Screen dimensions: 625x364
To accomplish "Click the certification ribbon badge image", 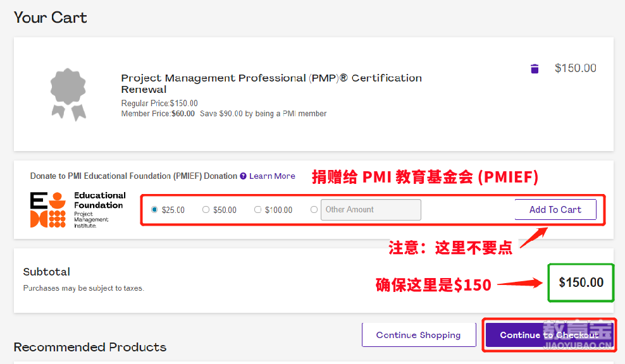I will [68, 94].
